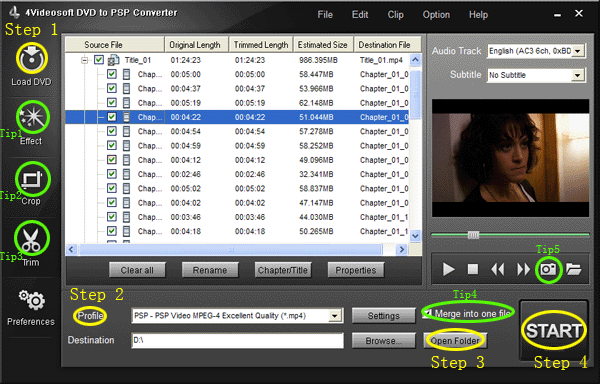Click the preview seek slider handle
The width and height of the screenshot is (600, 384).
[x=473, y=235]
